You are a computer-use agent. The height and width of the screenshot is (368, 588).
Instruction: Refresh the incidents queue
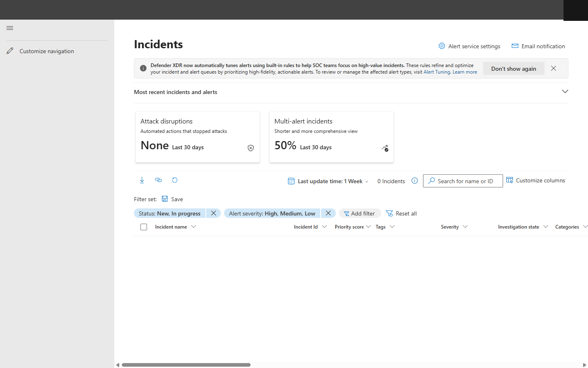tap(175, 180)
